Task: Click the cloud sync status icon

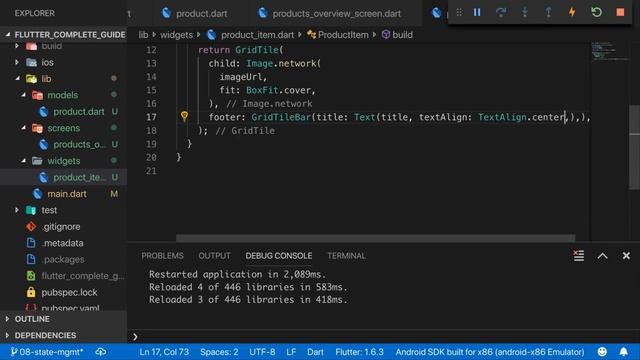Action: pyautogui.click(x=101, y=352)
